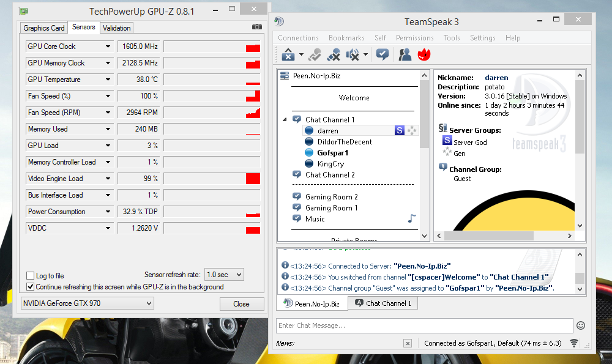Click Welcome spacer in channel tree
This screenshot has width=612, height=364.
(x=354, y=98)
